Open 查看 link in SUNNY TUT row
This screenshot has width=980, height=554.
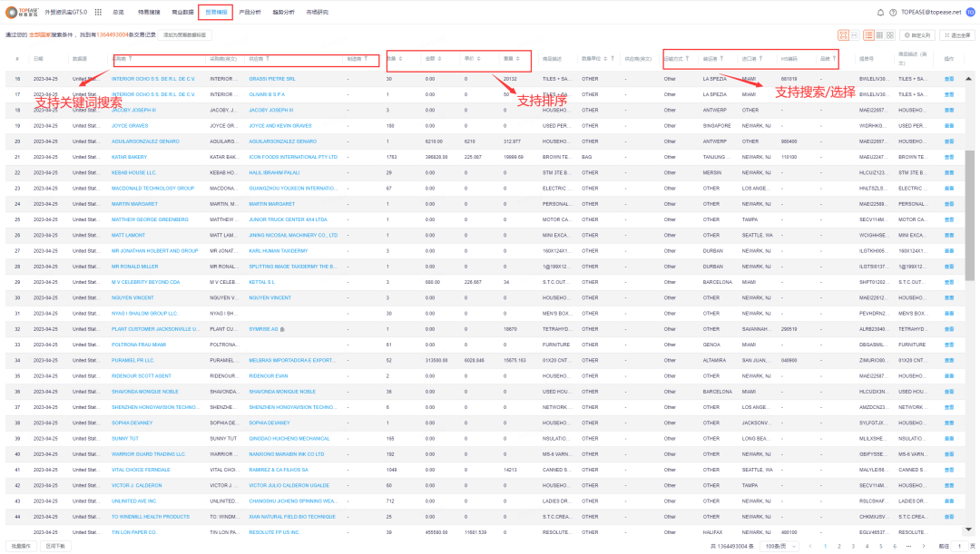click(x=949, y=439)
